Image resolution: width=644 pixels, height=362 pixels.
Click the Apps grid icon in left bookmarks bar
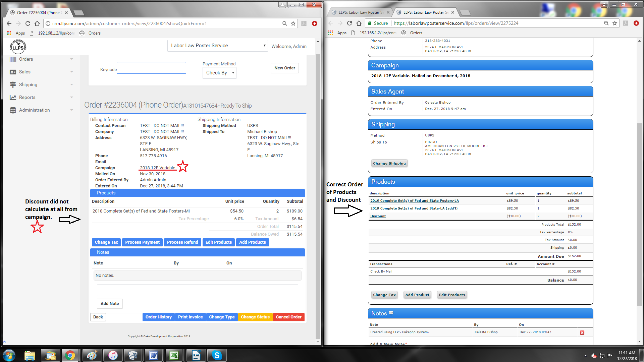(9, 33)
